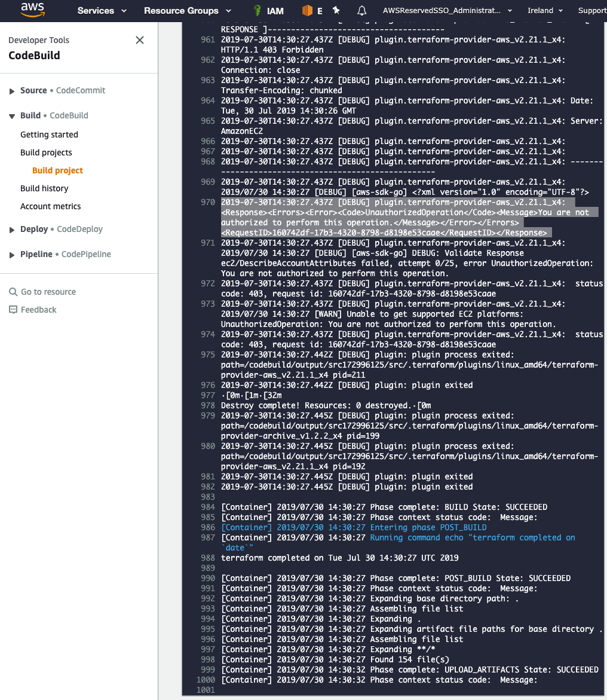Click 'terraform completed on Tue Jul 30' line
Image resolution: width=607 pixels, height=700 pixels.
tap(340, 558)
